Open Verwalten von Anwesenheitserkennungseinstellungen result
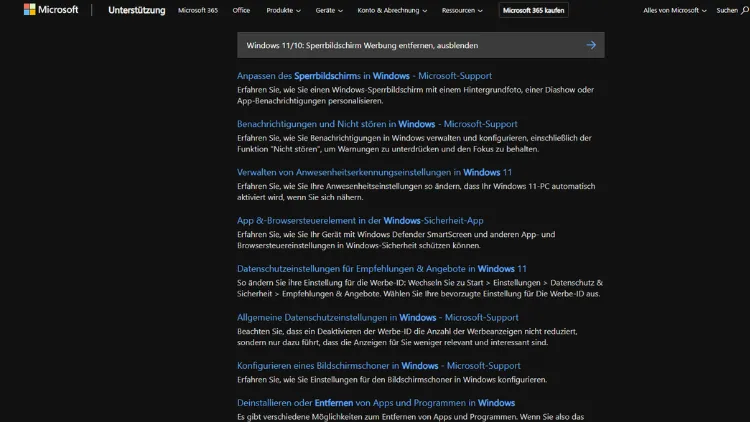The height and width of the screenshot is (422, 750). [374, 172]
